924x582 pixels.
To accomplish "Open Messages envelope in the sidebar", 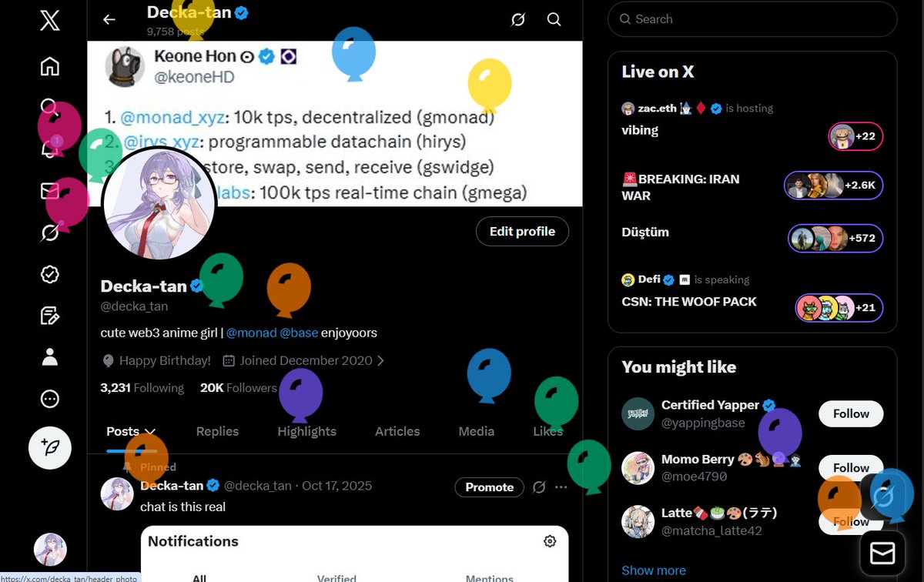I will pyautogui.click(x=49, y=191).
